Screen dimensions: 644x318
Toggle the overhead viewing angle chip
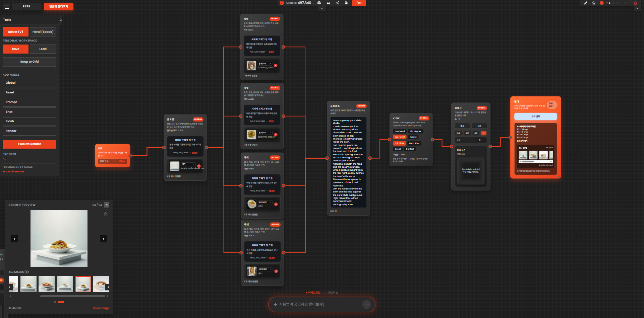pyautogui.click(x=400, y=131)
